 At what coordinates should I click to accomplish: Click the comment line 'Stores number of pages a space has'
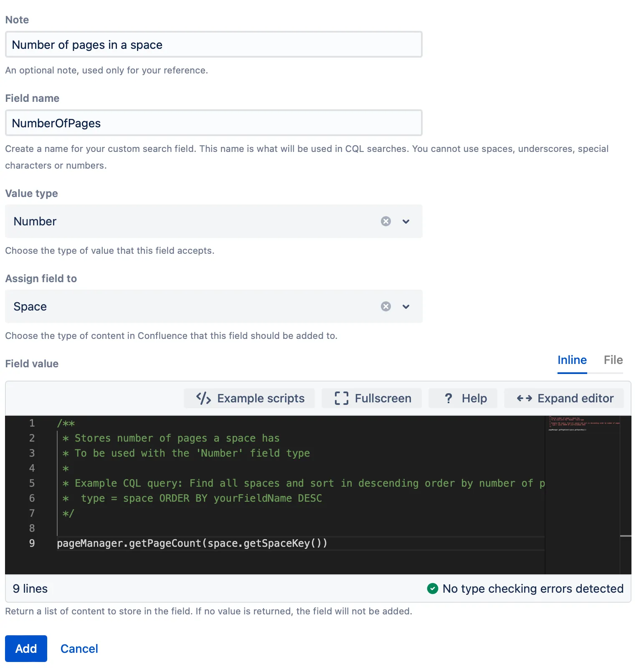tap(171, 438)
